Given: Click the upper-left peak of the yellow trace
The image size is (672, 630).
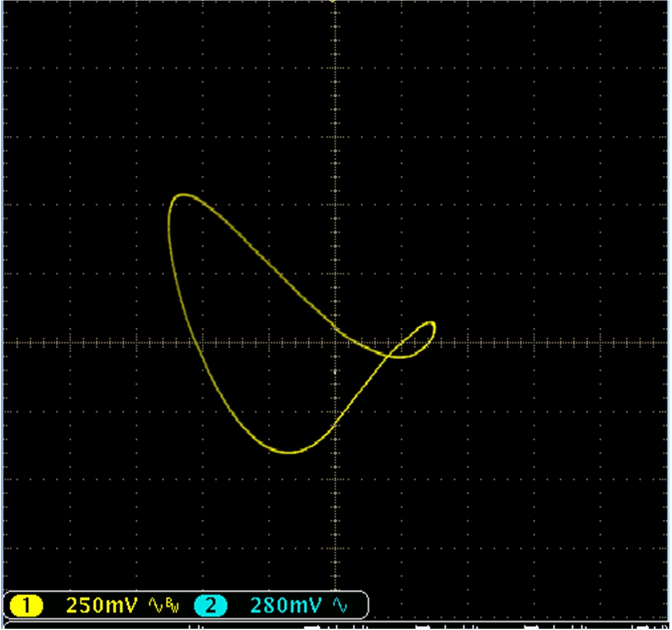Looking at the screenshot, I should 180,195.
